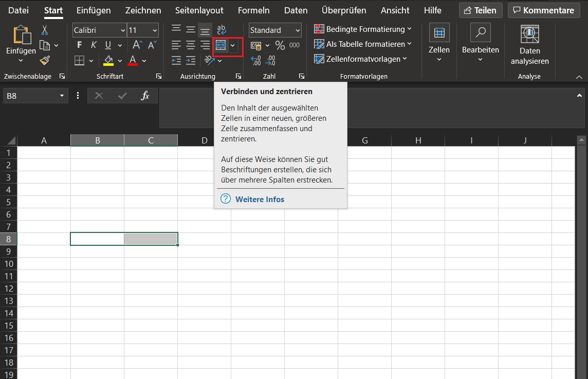The width and height of the screenshot is (588, 379).
Task: Align text right icon
Action: click(205, 45)
